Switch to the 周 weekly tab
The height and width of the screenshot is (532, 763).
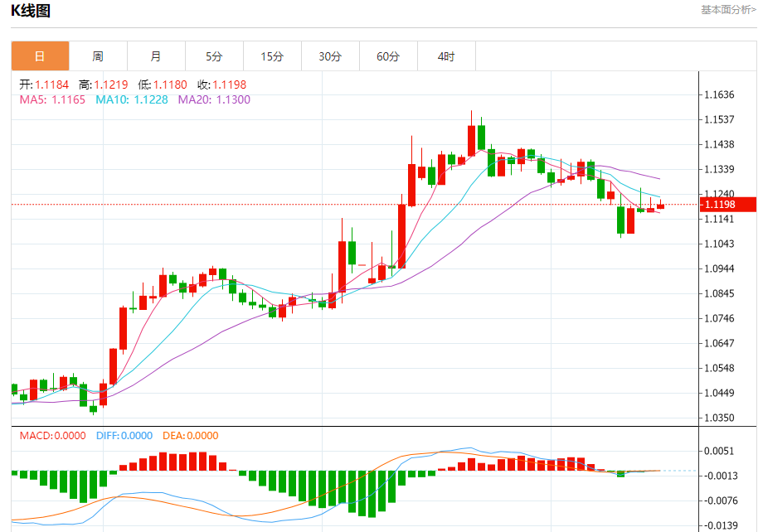pyautogui.click(x=98, y=56)
